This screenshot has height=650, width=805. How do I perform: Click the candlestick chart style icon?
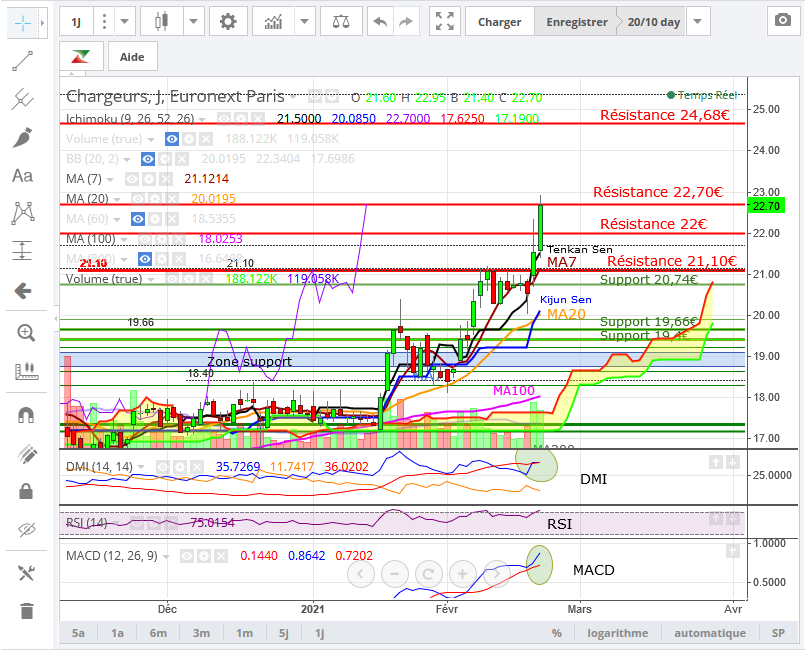pos(161,22)
